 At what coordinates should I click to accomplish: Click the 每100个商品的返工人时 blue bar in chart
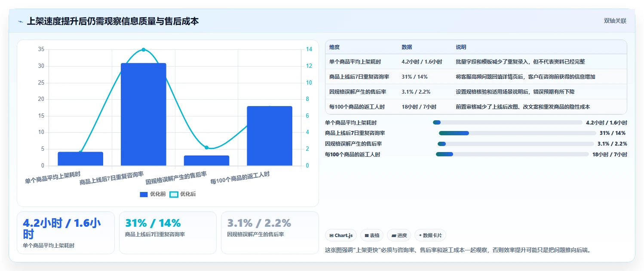[x=270, y=136]
